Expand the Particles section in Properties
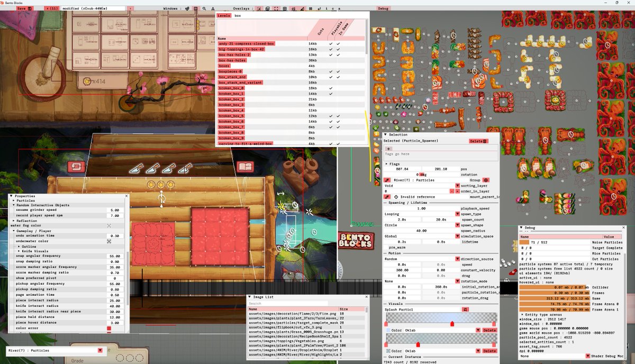 [14, 201]
